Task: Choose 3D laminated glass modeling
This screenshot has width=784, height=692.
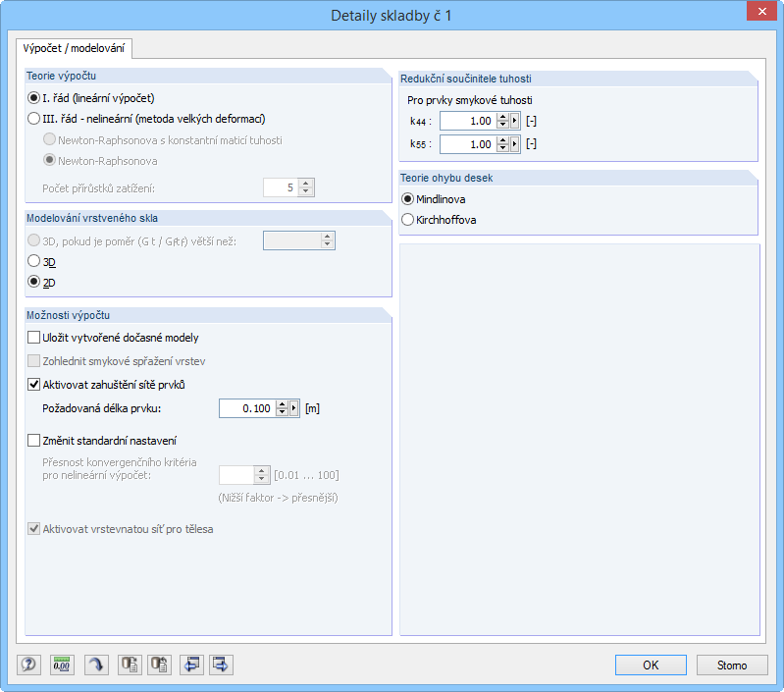Action: pos(33,261)
